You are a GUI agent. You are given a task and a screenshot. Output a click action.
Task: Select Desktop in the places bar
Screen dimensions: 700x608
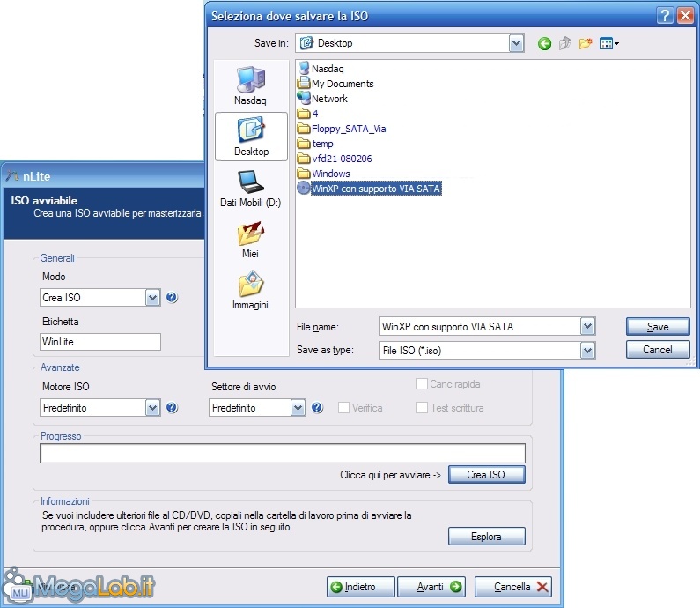click(251, 137)
